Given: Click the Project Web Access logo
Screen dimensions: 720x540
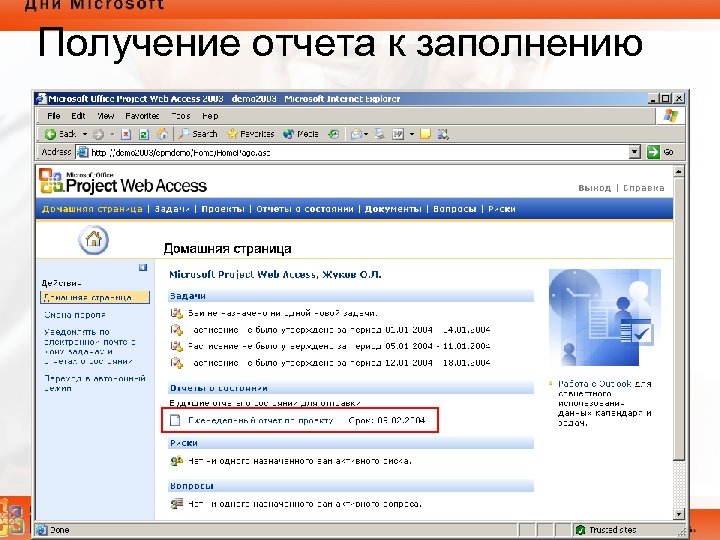Looking at the screenshot, I should (x=123, y=181).
